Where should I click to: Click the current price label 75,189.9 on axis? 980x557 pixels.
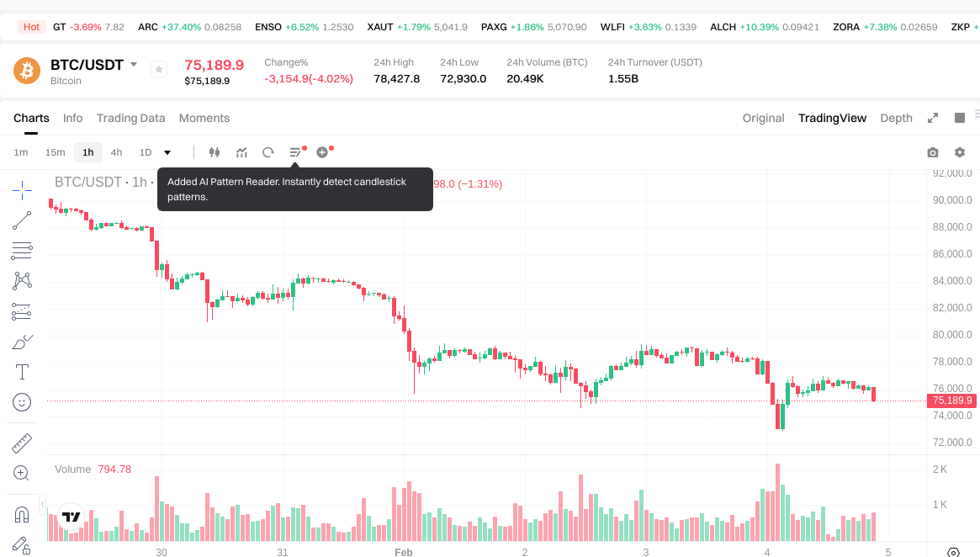click(x=952, y=401)
